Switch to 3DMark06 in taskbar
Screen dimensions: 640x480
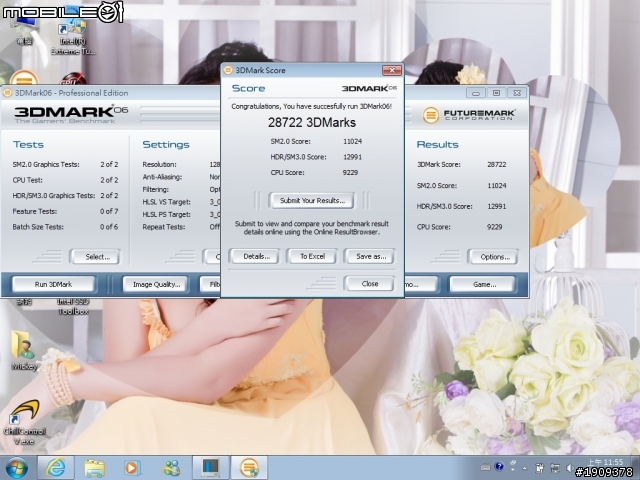(249, 468)
